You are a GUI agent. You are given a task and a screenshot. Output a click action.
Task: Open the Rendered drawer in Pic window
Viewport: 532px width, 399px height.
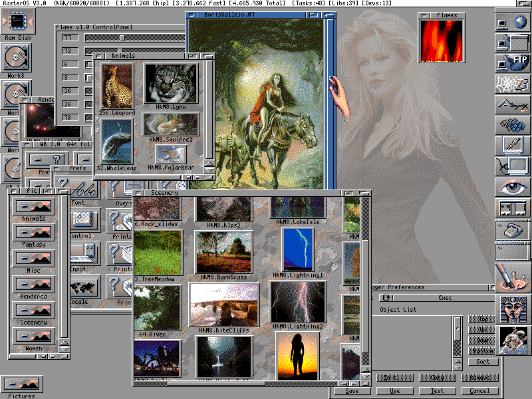pos(33,285)
